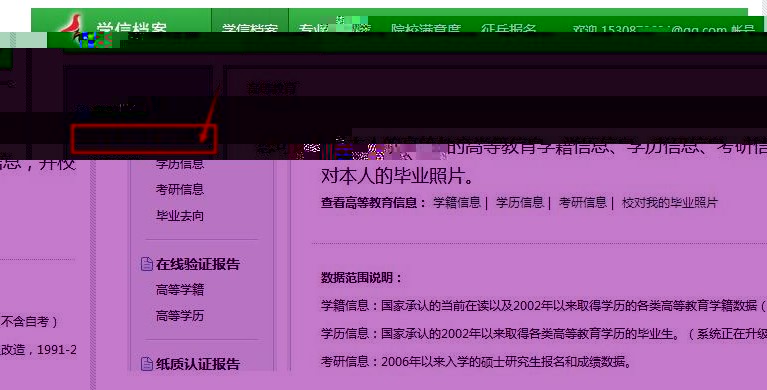Open the 校对我的毕业照片 link
The width and height of the screenshot is (767, 390).
pyautogui.click(x=670, y=203)
